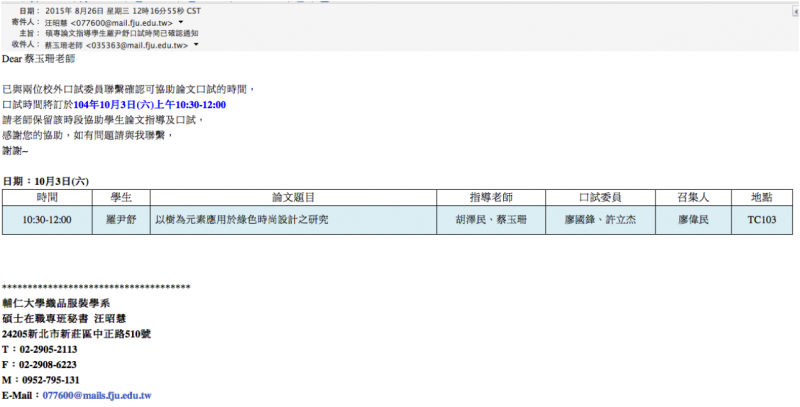Click the TC103 location cell
The width and height of the screenshot is (800, 407).
[761, 220]
